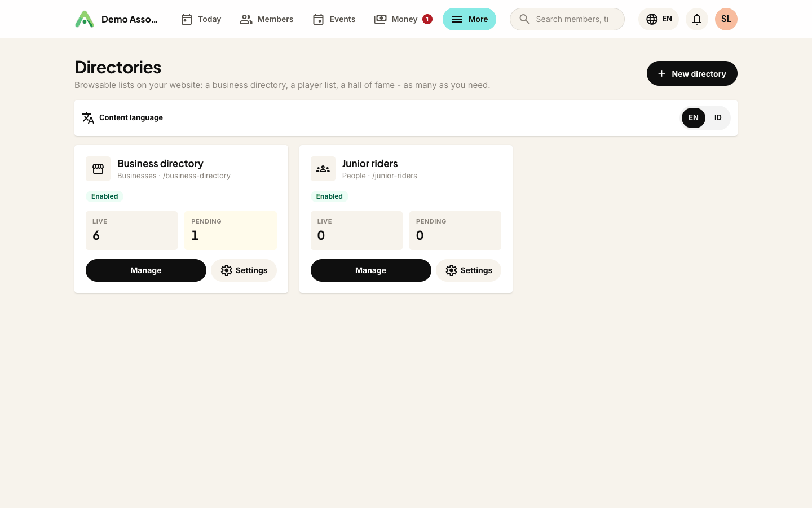
Task: Expand the More navigation menu
Action: click(x=469, y=19)
